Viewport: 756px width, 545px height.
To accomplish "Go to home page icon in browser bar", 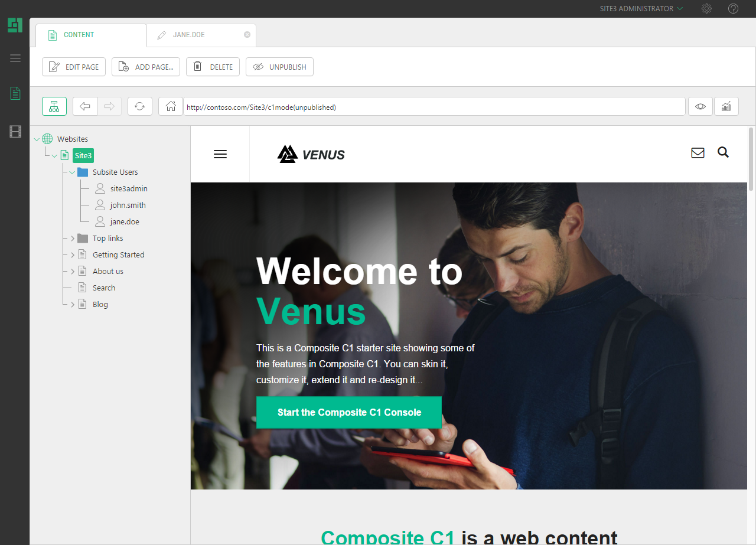I will click(x=171, y=106).
